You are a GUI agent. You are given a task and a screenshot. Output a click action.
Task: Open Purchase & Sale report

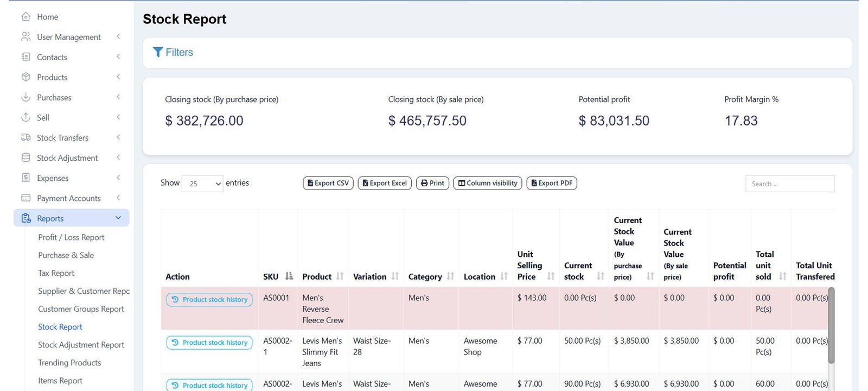66,255
